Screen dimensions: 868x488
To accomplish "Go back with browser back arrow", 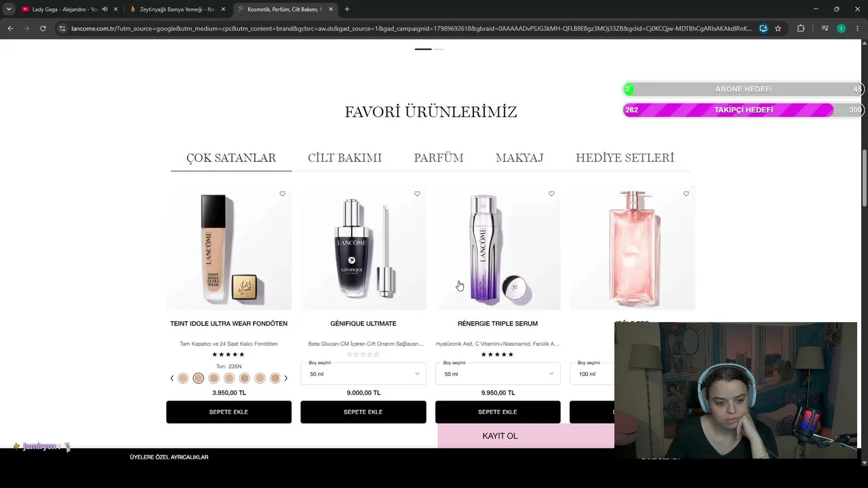I will click(10, 28).
